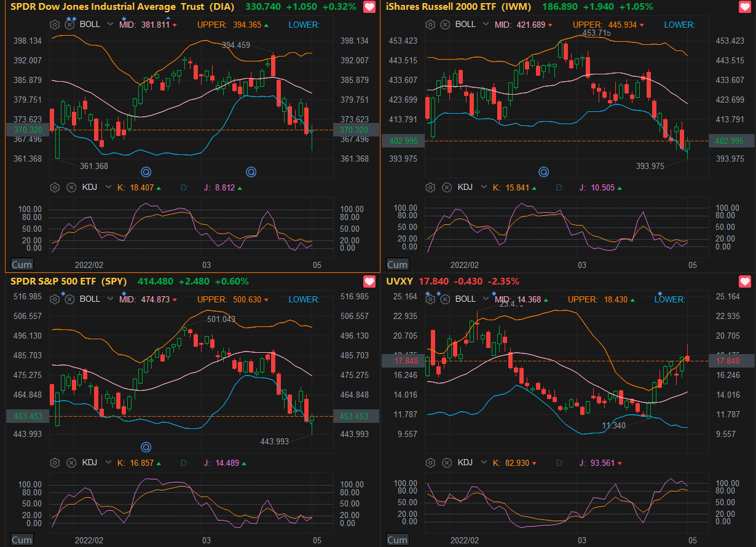Click Cum button in DIA chart
This screenshot has height=547, width=756.
pos(22,265)
